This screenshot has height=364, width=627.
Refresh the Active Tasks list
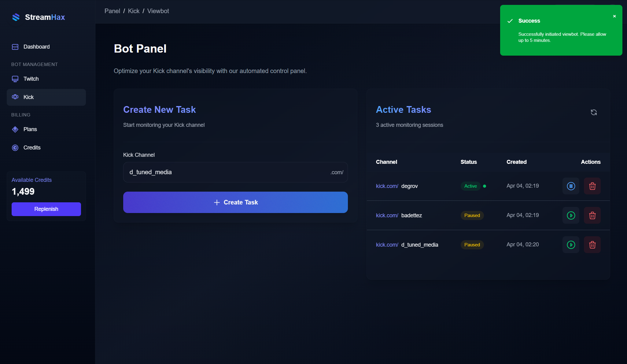pyautogui.click(x=594, y=112)
